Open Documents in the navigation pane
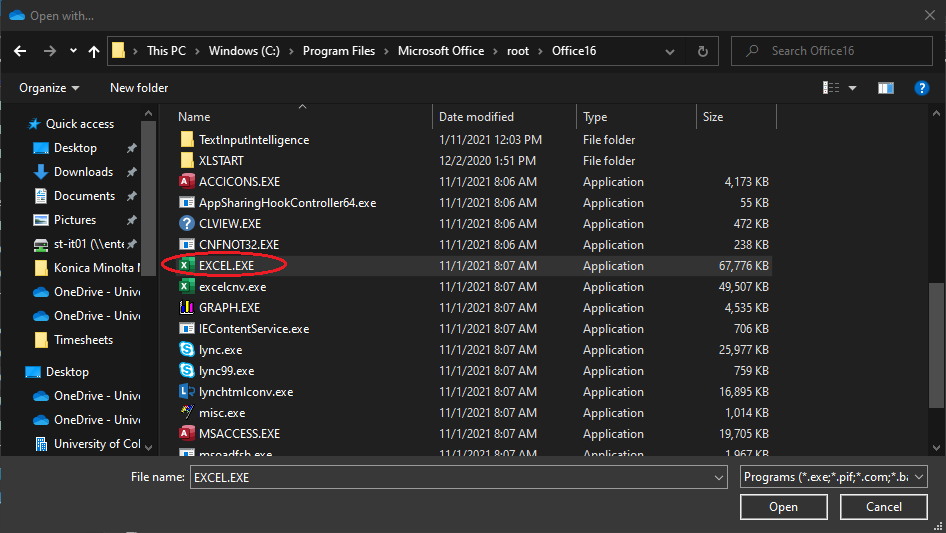This screenshot has height=533, width=946. tap(84, 196)
